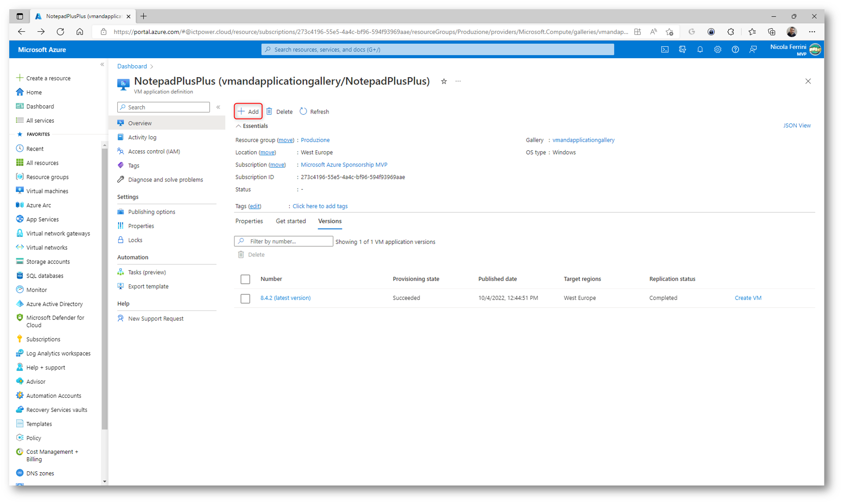Go to browser Home icon
This screenshot has height=504, width=843.
tap(80, 32)
